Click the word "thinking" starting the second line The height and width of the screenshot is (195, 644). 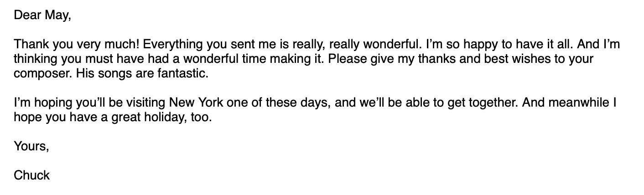[34, 60]
